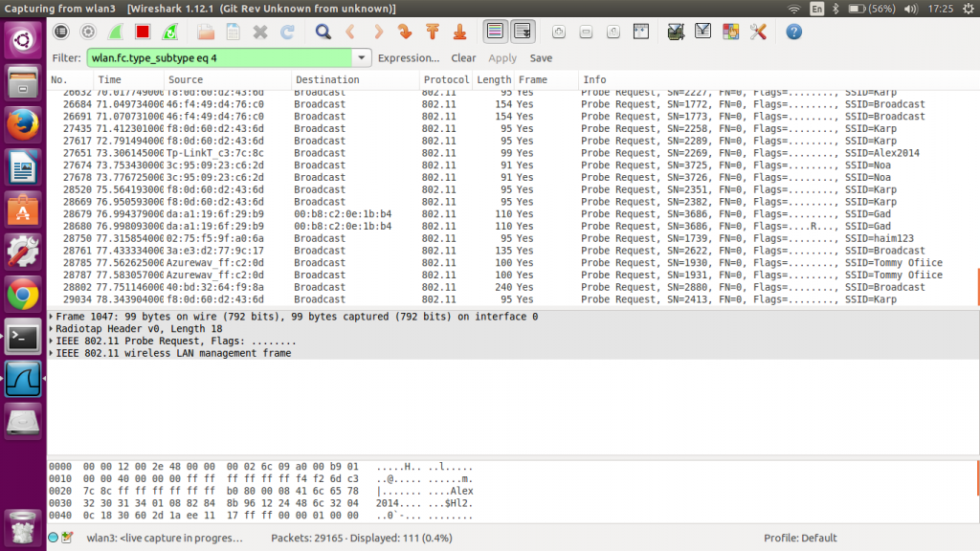Open the filter Expression dialog

click(x=409, y=58)
